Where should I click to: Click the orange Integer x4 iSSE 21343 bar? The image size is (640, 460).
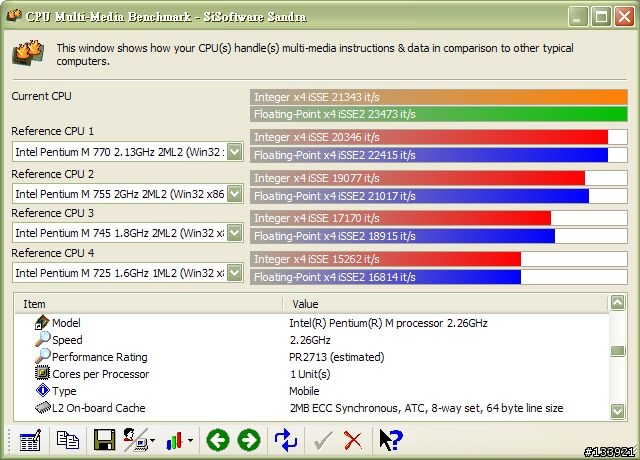click(439, 97)
